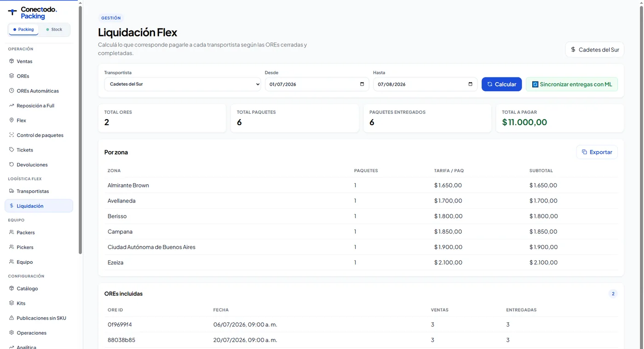
Task: Click the OREs Automáticas clock icon
Action: point(11,91)
